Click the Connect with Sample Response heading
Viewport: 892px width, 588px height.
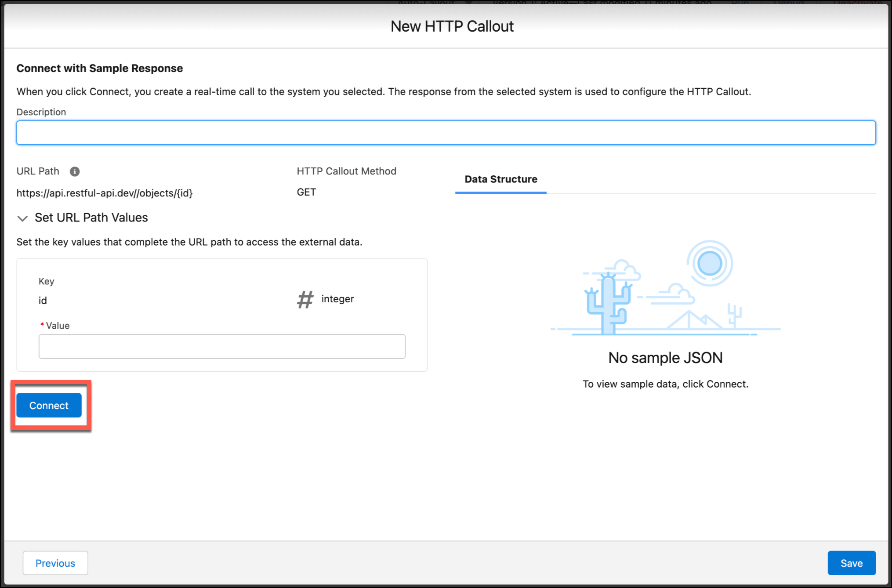pyautogui.click(x=99, y=68)
